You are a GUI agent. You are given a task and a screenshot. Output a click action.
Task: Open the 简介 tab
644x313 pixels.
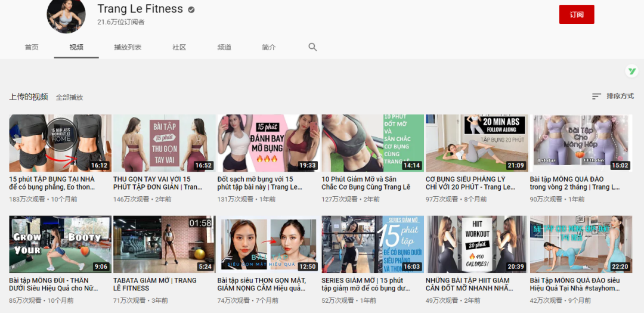tap(269, 47)
